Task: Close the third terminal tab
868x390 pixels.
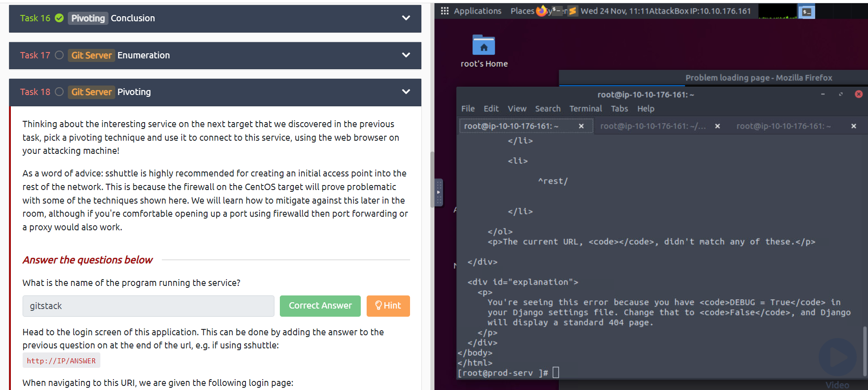Action: point(854,126)
